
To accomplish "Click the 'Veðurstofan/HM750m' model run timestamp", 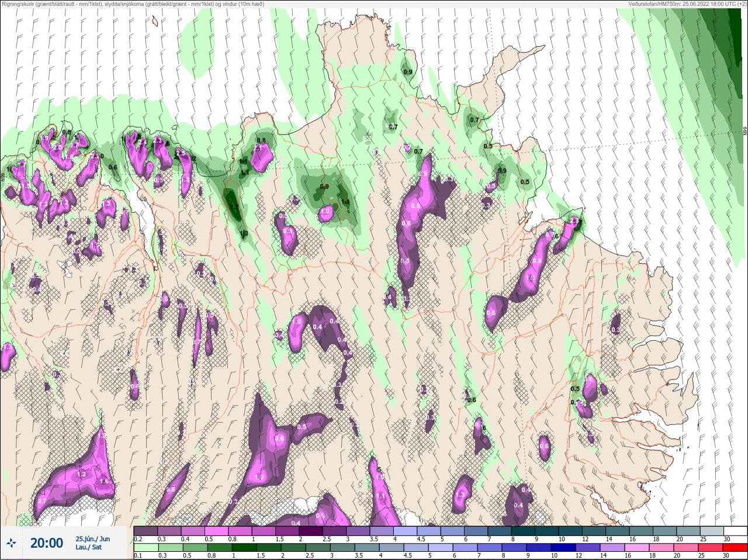I will coord(687,4).
